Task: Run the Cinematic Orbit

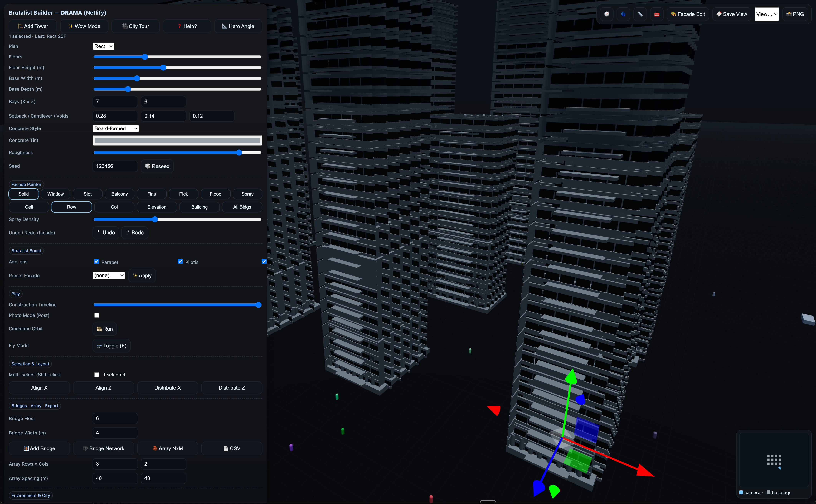Action: coord(105,329)
